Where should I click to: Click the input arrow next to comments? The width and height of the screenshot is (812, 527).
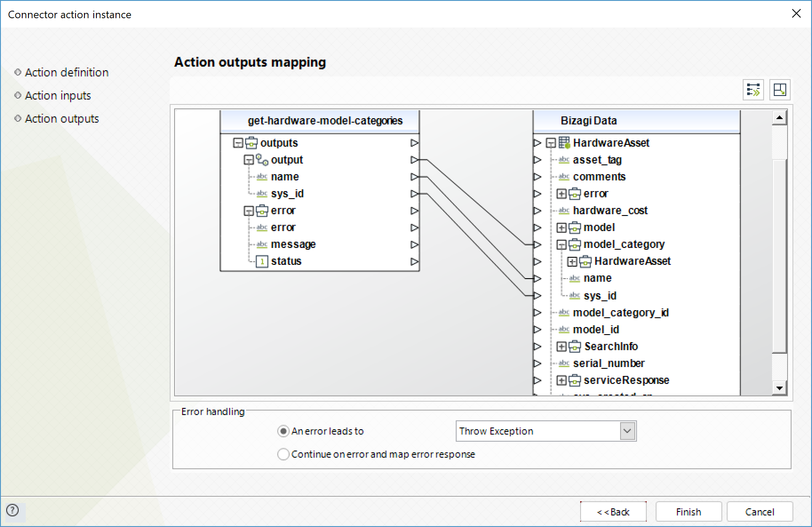pyautogui.click(x=537, y=176)
